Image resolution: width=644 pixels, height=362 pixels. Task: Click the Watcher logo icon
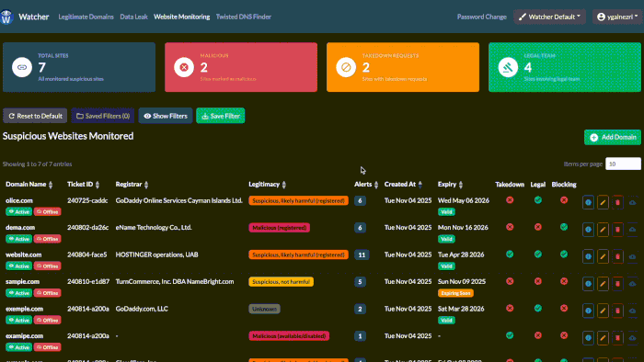[6, 17]
